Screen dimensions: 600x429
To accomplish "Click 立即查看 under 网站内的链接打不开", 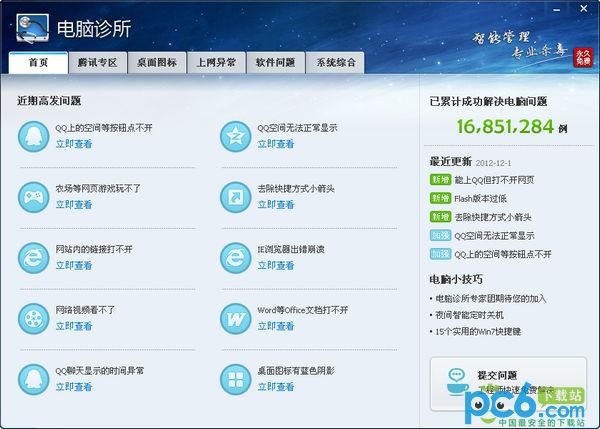I will click(74, 266).
